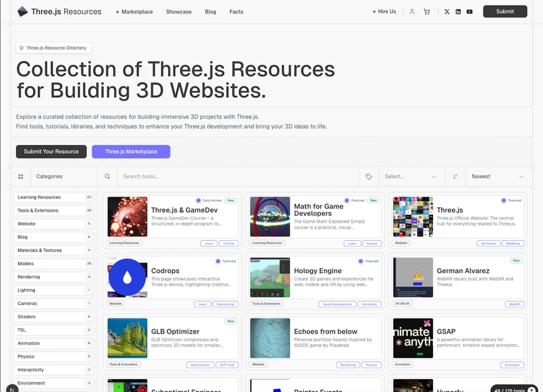Select the Cameras category
The width and height of the screenshot is (543, 392).
(53, 304)
